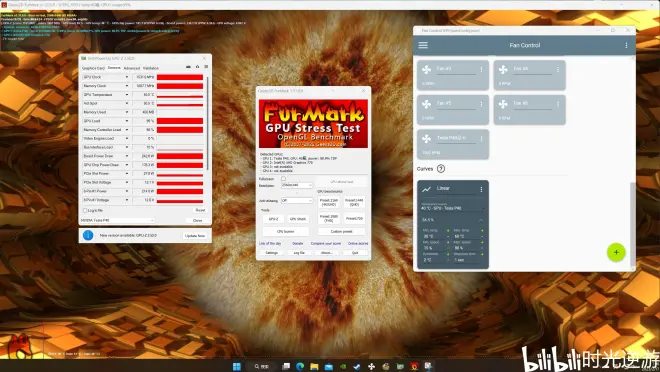
Task: Open Fan #5 card options menu
Action: click(481, 104)
